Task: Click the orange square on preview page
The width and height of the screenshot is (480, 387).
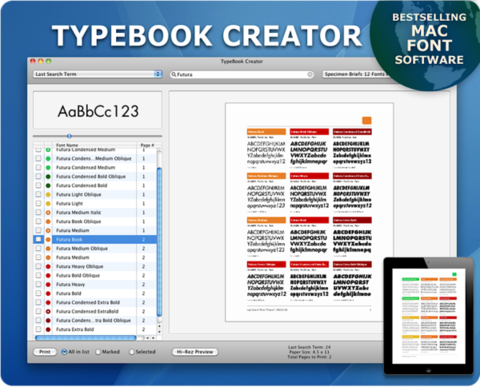Action: (x=367, y=120)
